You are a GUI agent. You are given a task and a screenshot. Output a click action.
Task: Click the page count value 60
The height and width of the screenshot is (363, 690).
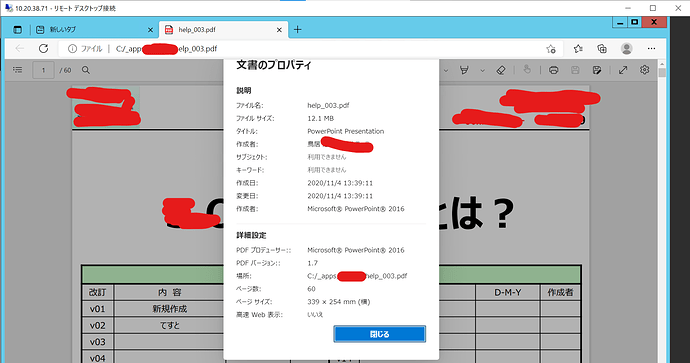312,289
